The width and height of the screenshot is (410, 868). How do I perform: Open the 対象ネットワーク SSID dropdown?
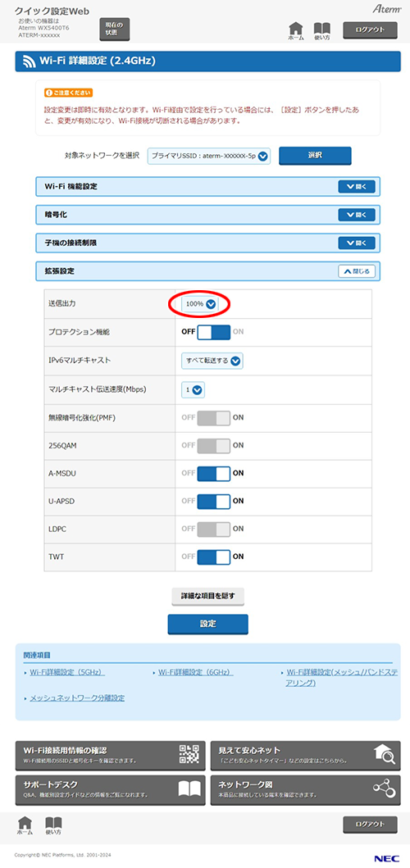209,156
